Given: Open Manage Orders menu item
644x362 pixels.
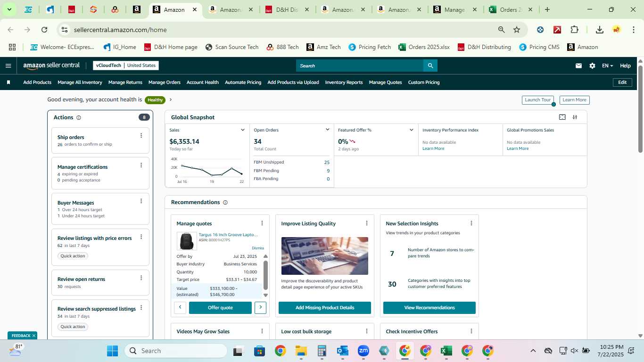Looking at the screenshot, I should pyautogui.click(x=164, y=82).
